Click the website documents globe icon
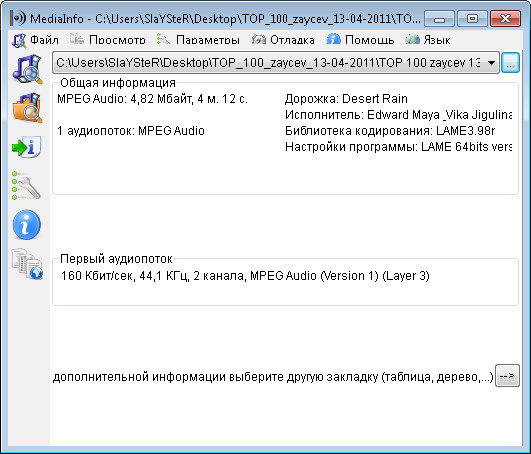Image resolution: width=531 pixels, height=454 pixels. (27, 264)
